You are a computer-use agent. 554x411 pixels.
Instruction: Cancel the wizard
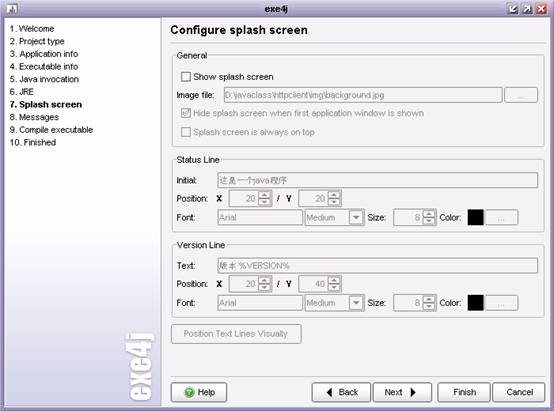(x=519, y=392)
